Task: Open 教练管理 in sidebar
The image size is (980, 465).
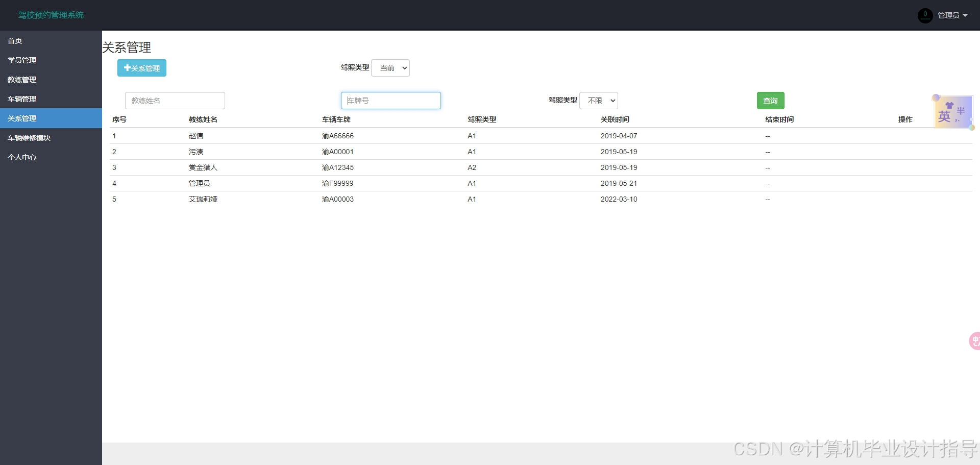Action: click(x=51, y=80)
